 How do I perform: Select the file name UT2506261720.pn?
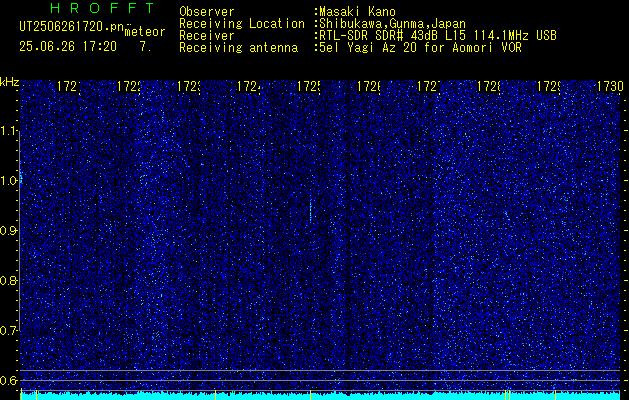[x=72, y=27]
